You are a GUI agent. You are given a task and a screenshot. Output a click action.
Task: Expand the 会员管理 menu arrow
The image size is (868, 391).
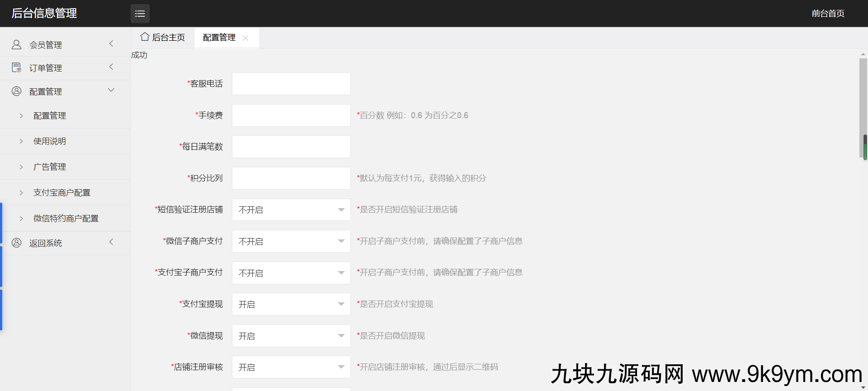(x=111, y=44)
